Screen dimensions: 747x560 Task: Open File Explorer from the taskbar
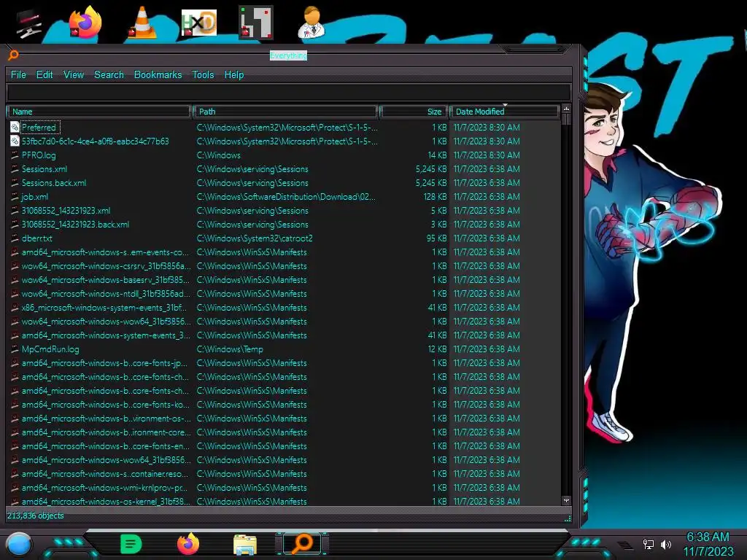tap(245, 544)
